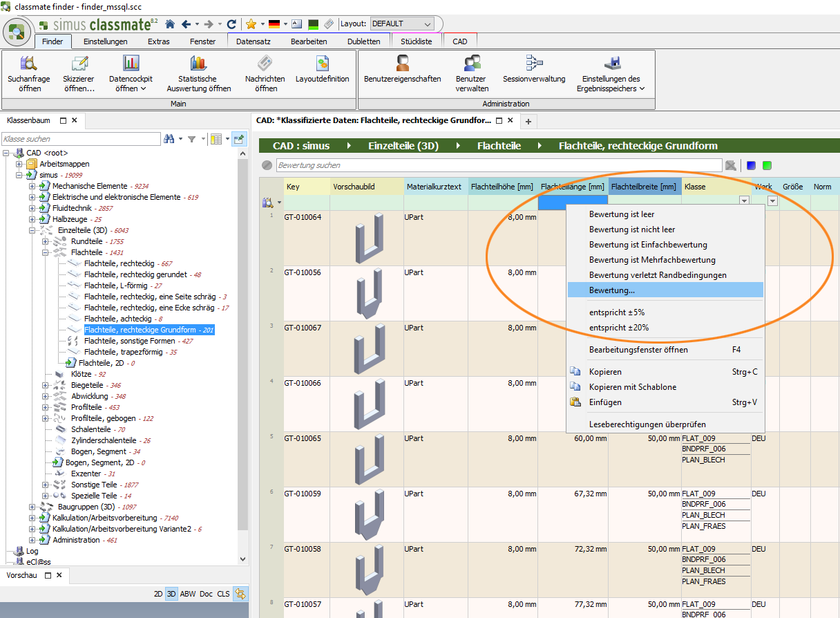840x618 pixels.
Task: Click the table columns icon in Klassenbaum
Action: [216, 139]
